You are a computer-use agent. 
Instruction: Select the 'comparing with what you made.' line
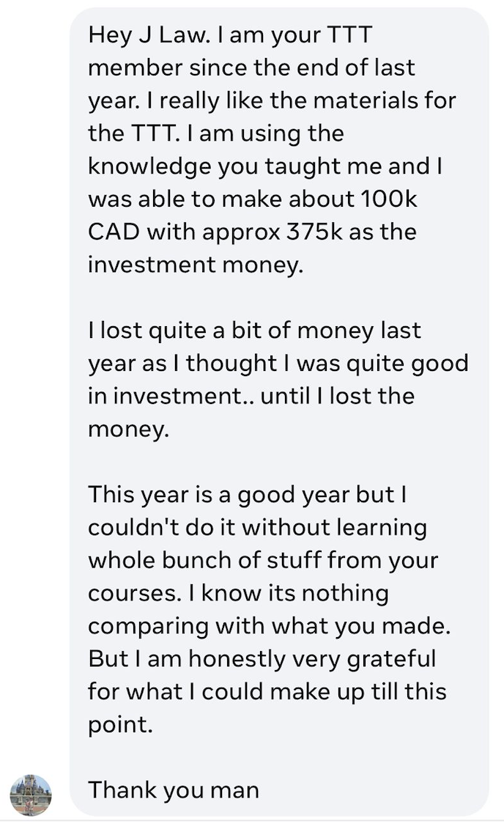click(x=270, y=626)
